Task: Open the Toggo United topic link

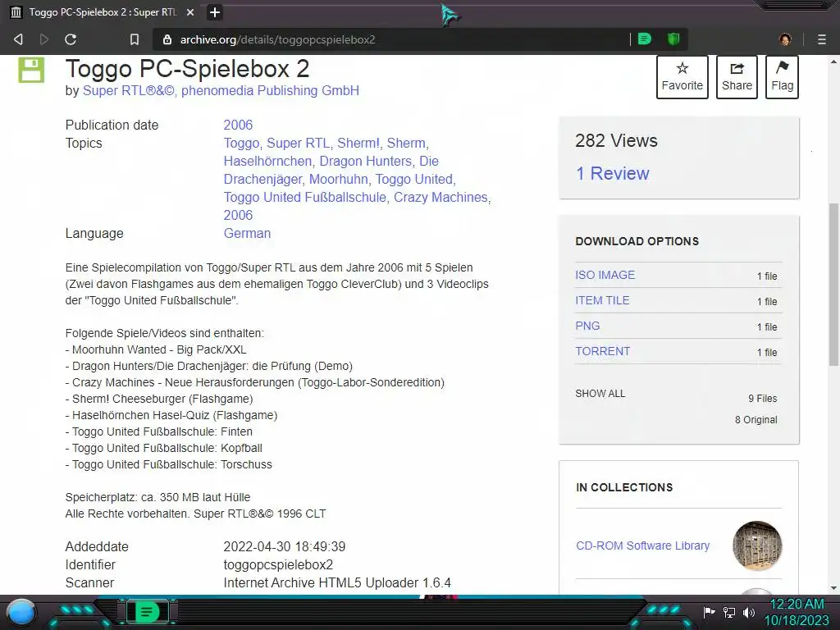Action: 413,179
